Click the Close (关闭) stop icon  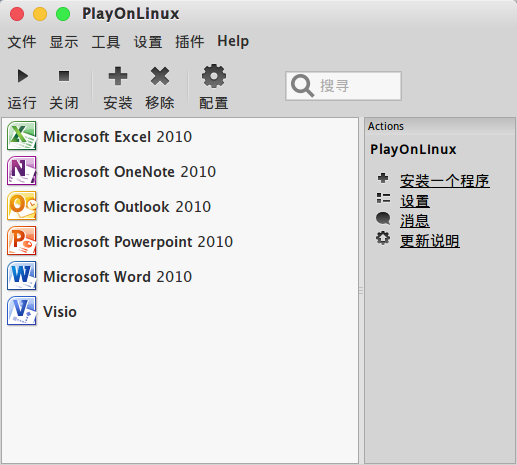tap(64, 76)
